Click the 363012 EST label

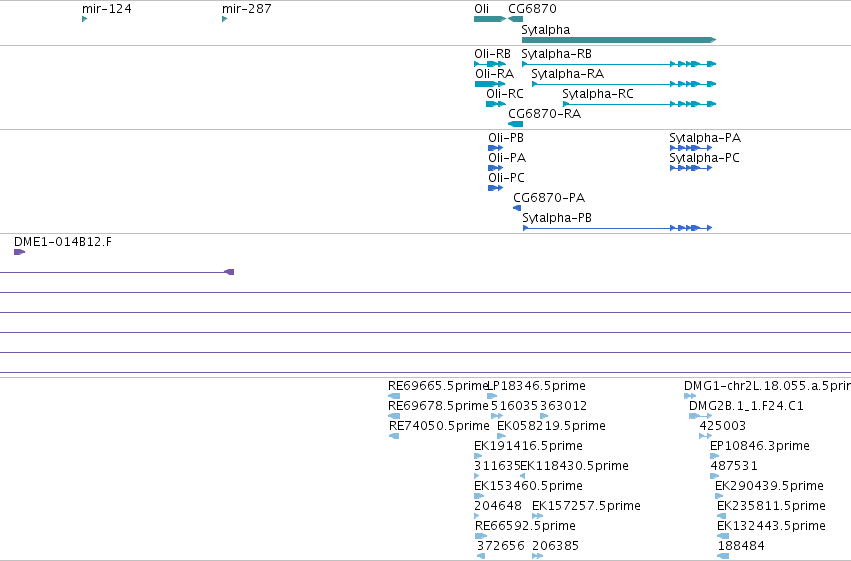[x=563, y=406]
